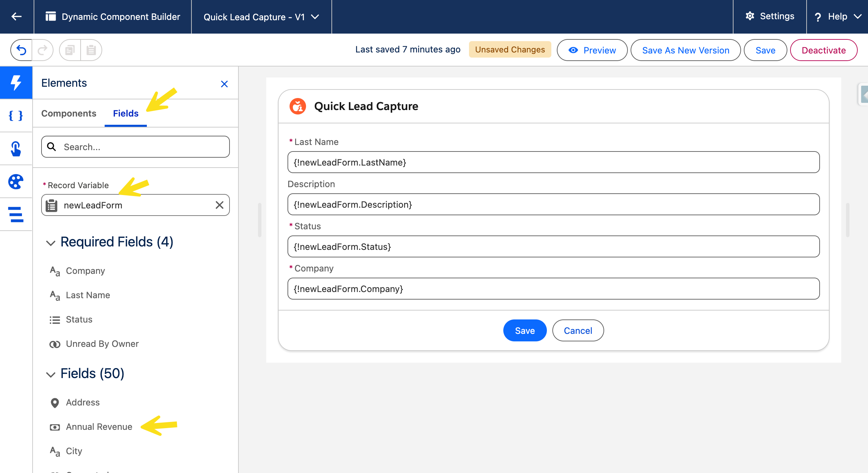Click the Preview button
This screenshot has width=868, height=473.
tap(592, 50)
